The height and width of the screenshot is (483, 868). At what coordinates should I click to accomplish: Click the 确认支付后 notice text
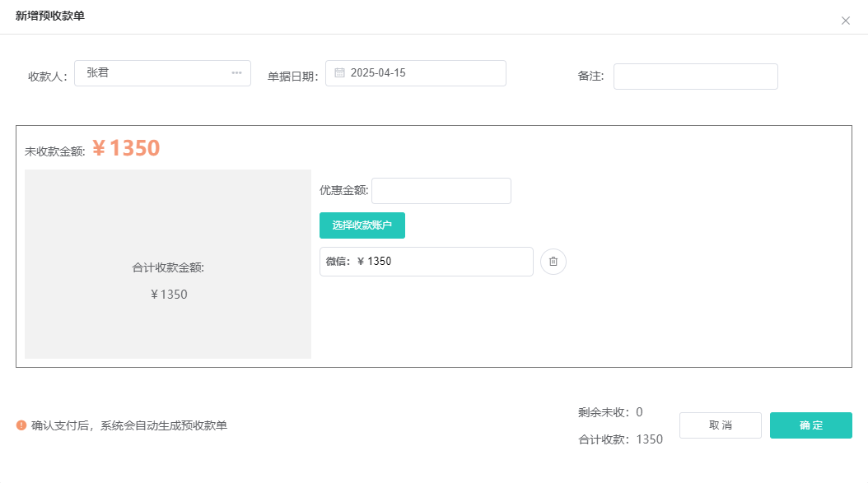(129, 425)
